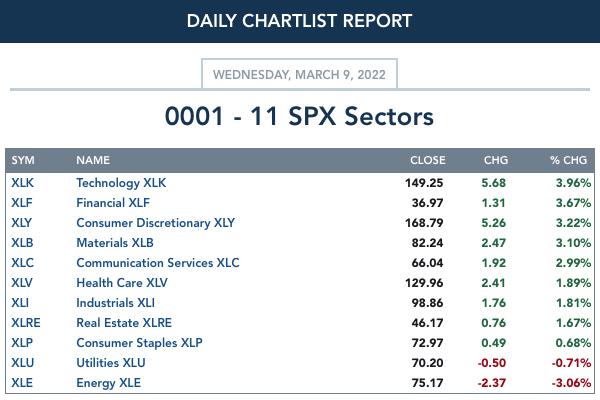Click the 0001 - 11 SPX Sectors title
The image size is (600, 400).
coord(299,116)
